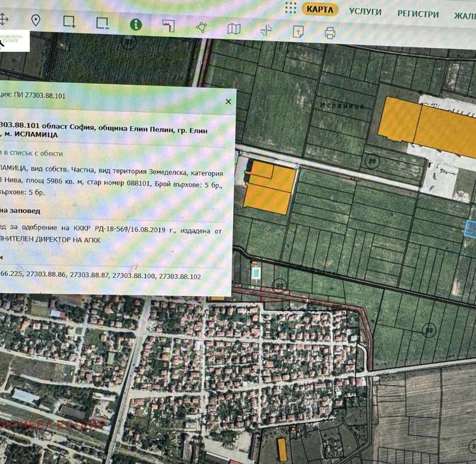Select the small orange parcel near bottom
476x464 pixels.
(x=282, y=449)
